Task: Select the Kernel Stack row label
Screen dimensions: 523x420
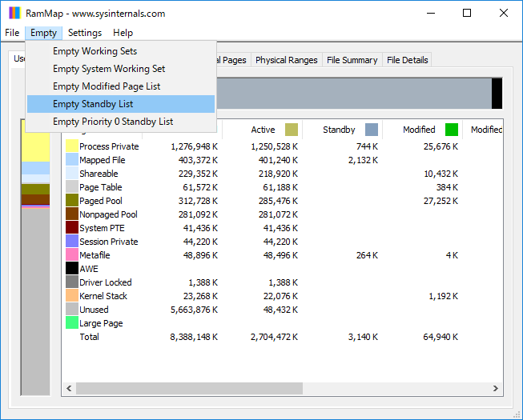Action: (103, 296)
